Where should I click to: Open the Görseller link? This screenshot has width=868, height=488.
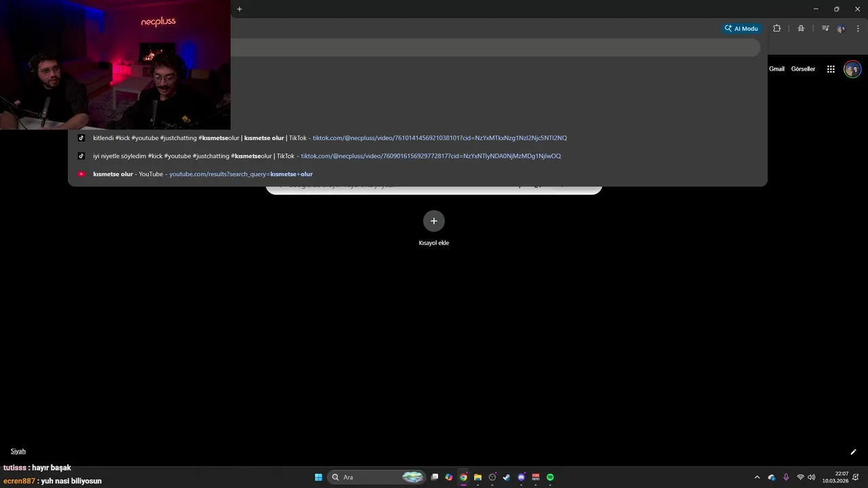803,69
